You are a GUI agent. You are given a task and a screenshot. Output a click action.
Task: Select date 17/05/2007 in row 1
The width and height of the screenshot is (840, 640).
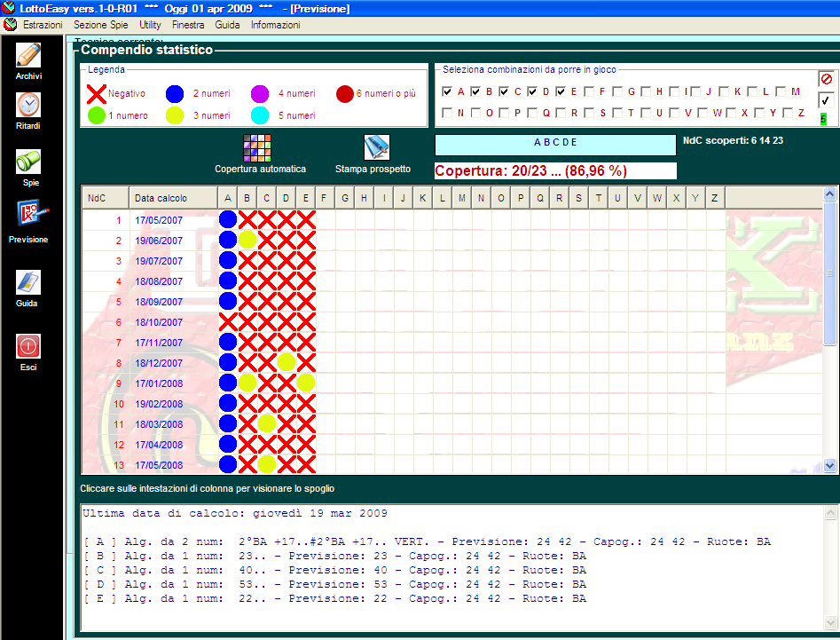point(159,220)
